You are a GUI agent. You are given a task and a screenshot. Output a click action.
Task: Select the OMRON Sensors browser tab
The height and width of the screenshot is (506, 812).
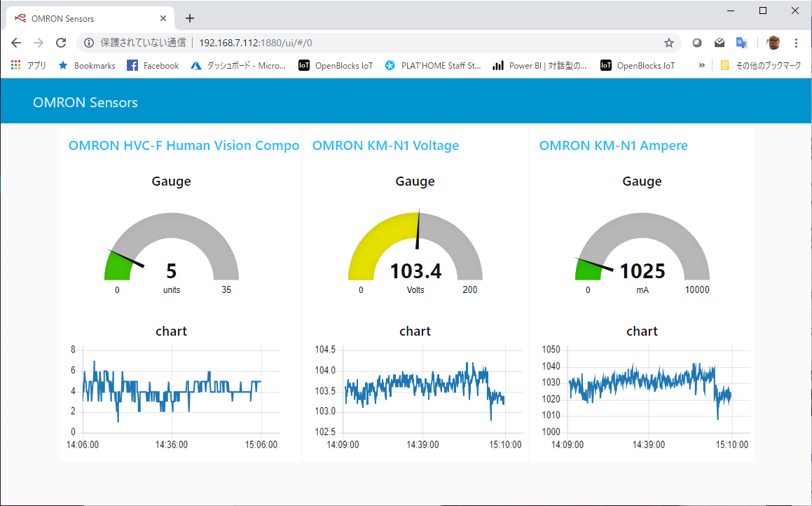click(90, 19)
